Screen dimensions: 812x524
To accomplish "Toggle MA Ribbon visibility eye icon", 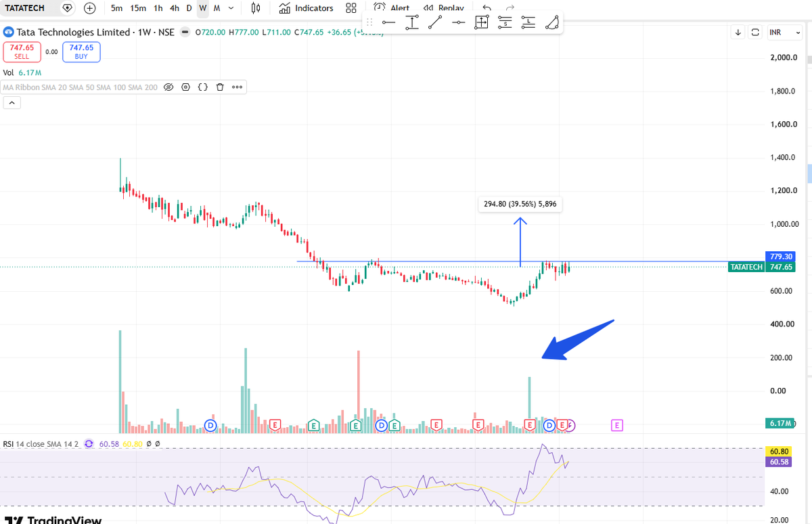I will coord(169,87).
